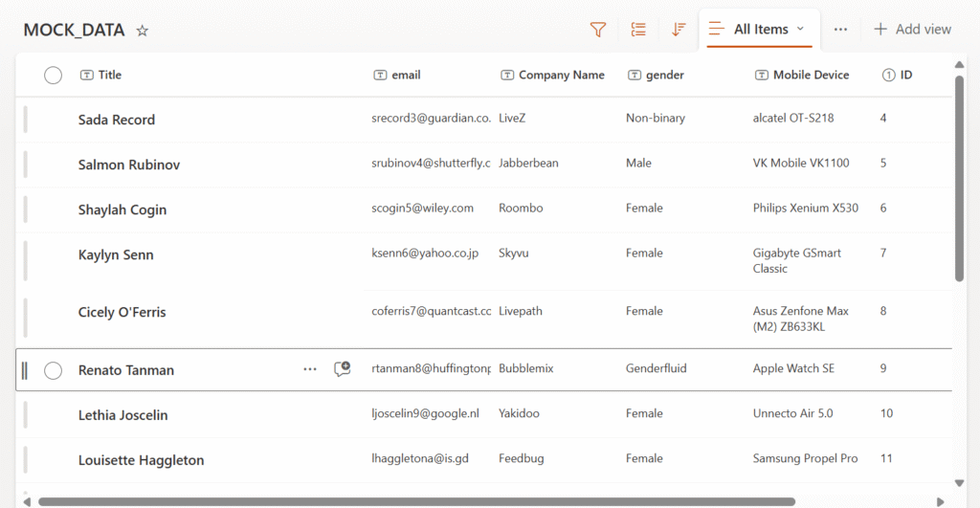The width and height of the screenshot is (980, 508).
Task: Click the vertical scrollbar thumb
Action: [x=959, y=179]
